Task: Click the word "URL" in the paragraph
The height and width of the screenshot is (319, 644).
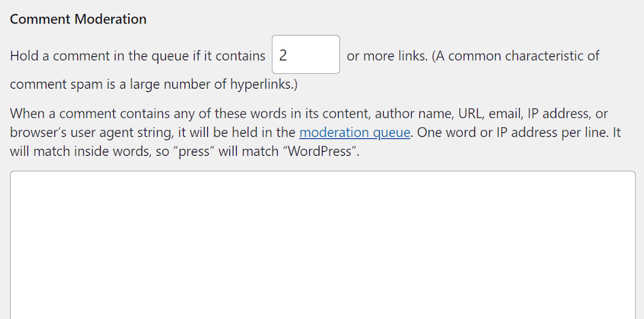Action: pyautogui.click(x=472, y=113)
